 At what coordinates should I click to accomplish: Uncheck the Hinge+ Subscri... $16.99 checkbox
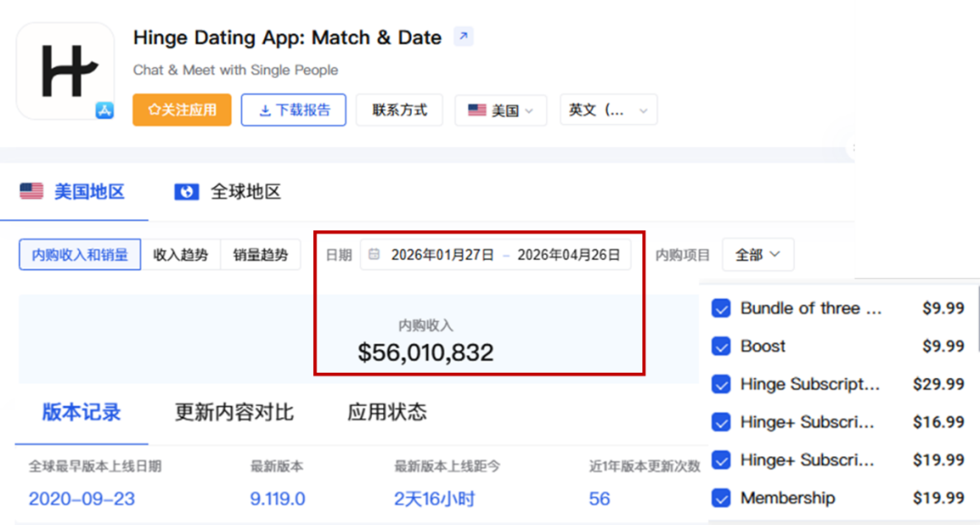pos(720,422)
